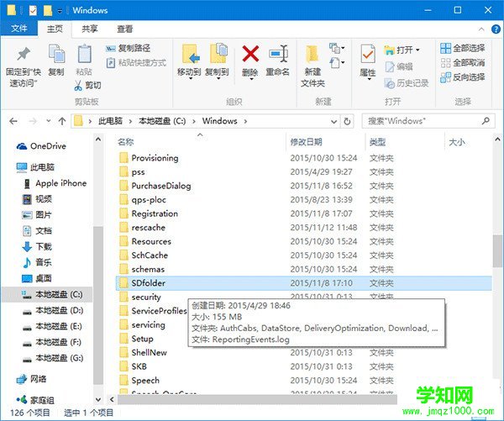This screenshot has height=421, width=504.
Task: Switch to the View (查看) tab
Action: [124, 29]
